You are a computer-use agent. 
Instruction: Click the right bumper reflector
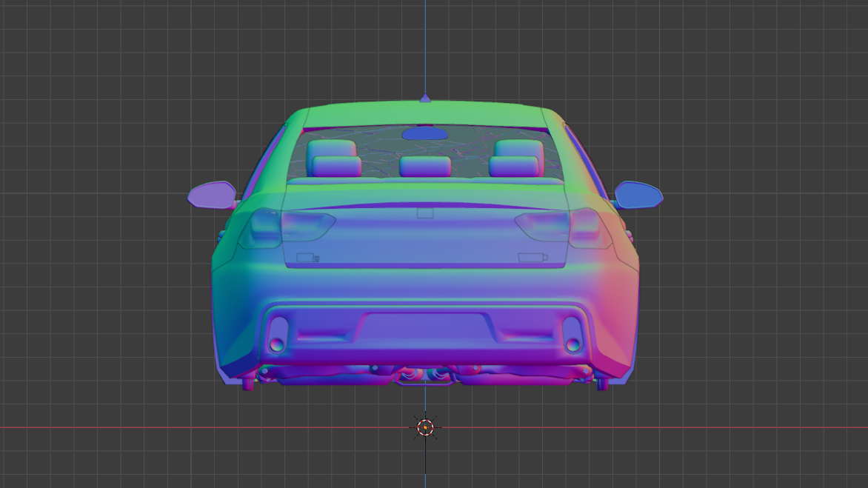[x=572, y=335]
